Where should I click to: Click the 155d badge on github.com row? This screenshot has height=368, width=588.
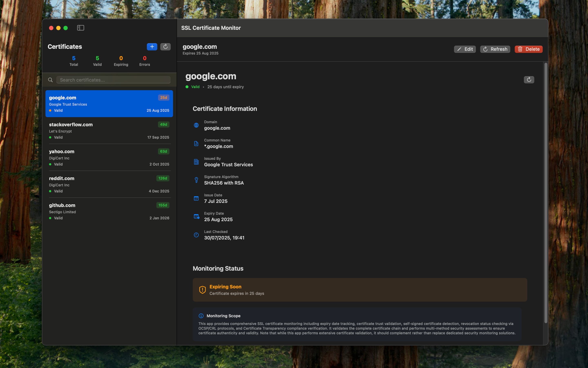pos(163,205)
